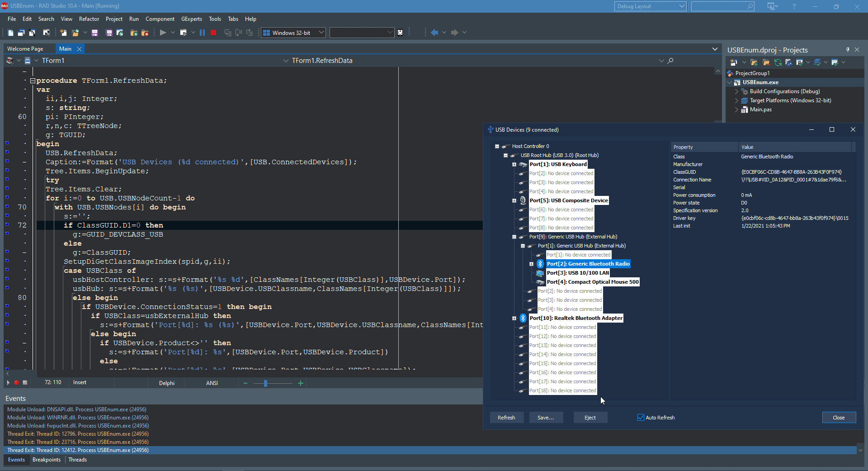Click the Open file folder toolbar icon
This screenshot has height=471, width=868.
click(x=75, y=33)
